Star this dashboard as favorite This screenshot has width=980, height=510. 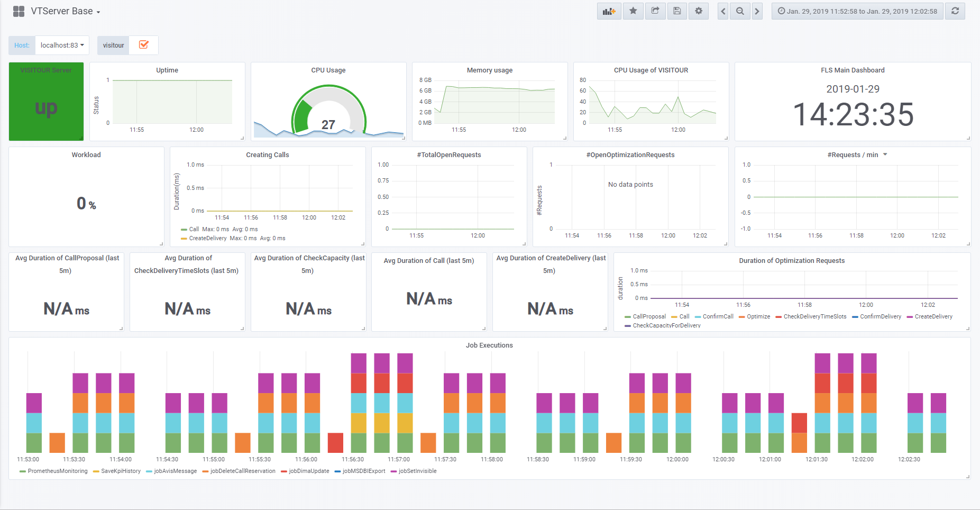633,11
